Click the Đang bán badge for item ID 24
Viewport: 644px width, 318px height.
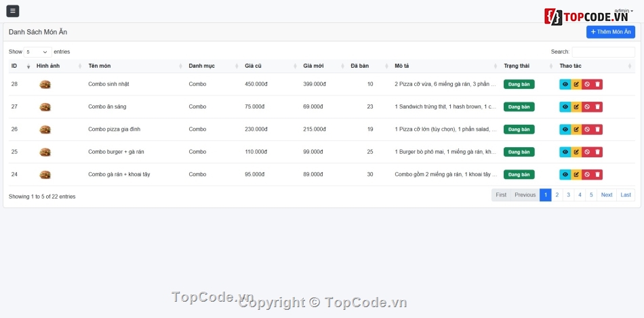[519, 175]
